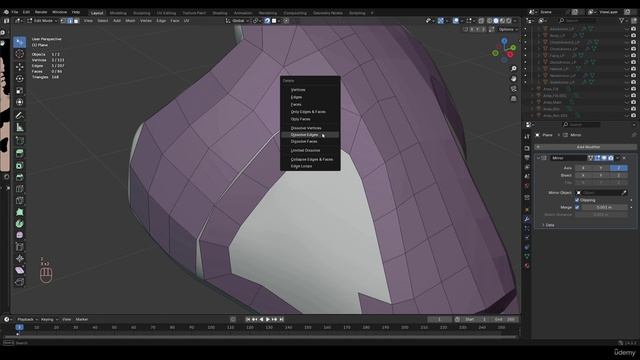Select the Bevel tool
The image size is (640, 360).
pyautogui.click(x=19, y=177)
